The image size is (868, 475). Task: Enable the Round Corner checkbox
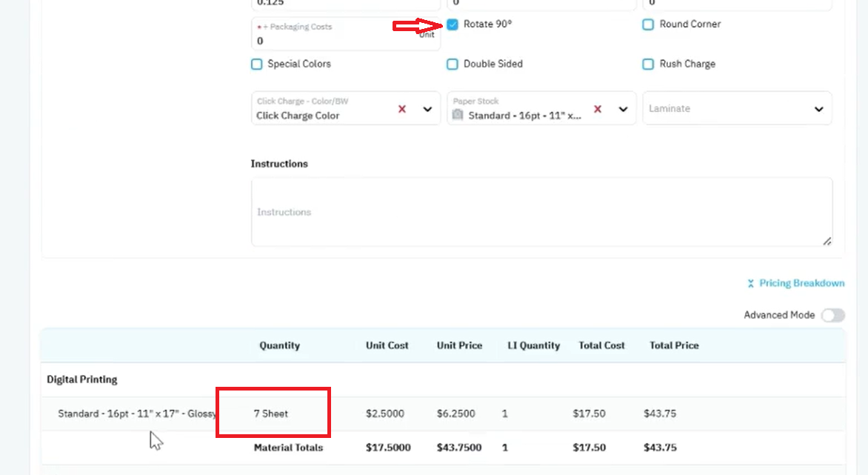click(x=648, y=24)
